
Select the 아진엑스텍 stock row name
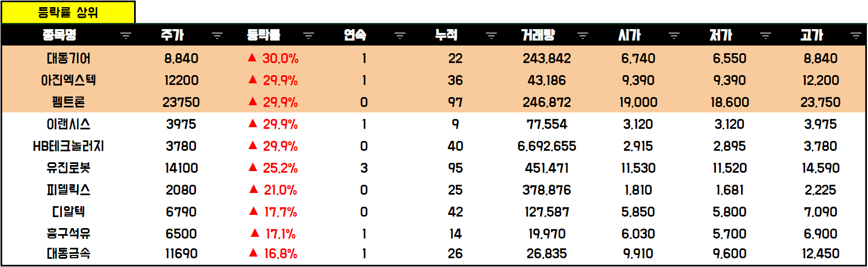(x=68, y=80)
